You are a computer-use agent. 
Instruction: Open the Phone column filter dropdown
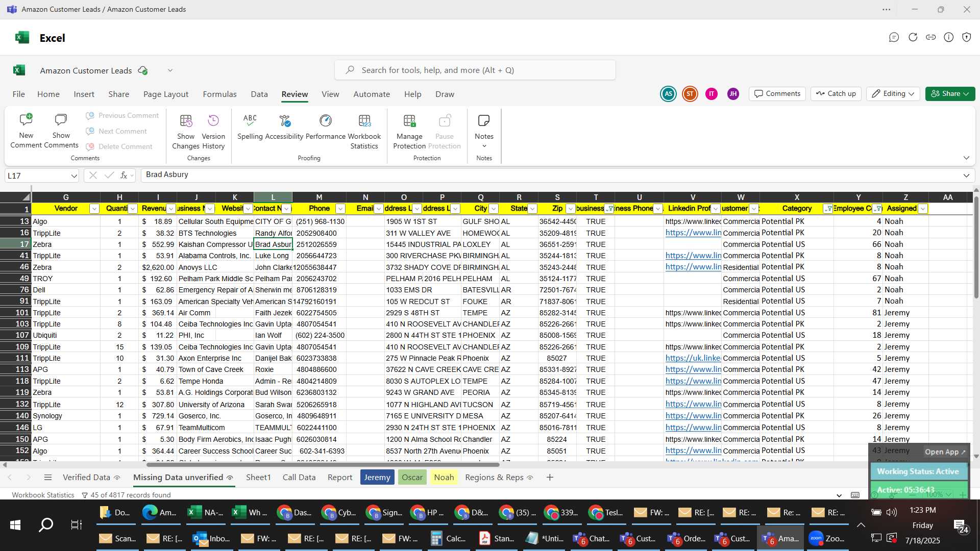(x=340, y=209)
